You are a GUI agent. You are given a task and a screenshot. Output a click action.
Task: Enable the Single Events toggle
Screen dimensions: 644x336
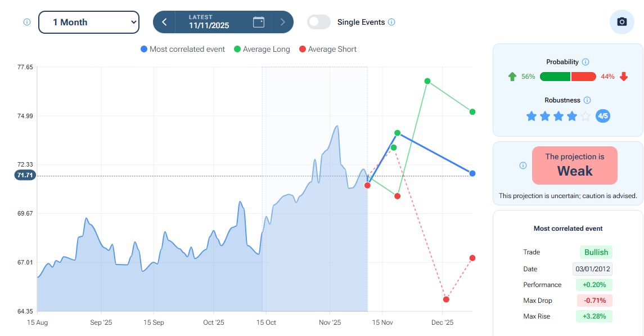(x=319, y=22)
